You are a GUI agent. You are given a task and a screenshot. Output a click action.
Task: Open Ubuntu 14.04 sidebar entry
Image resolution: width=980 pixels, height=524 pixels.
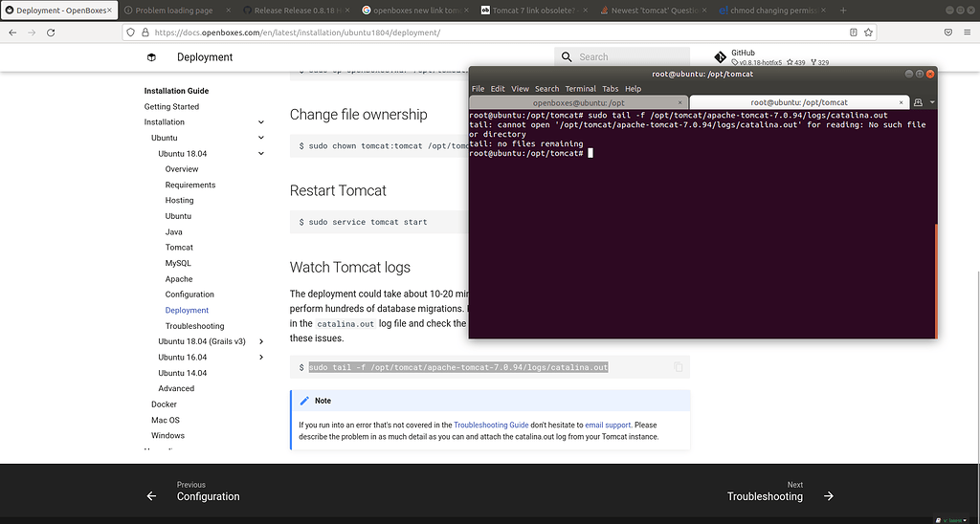point(183,373)
